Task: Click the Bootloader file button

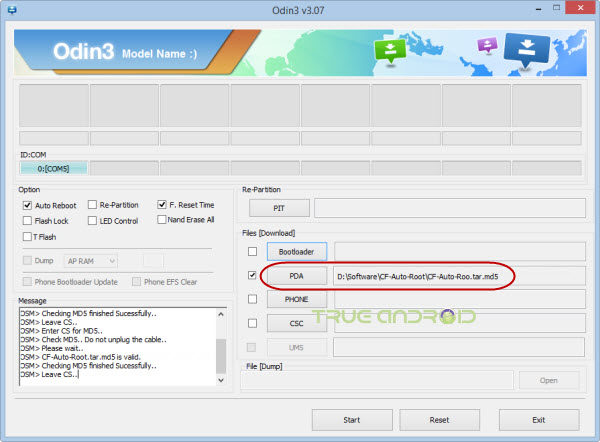Action: tap(297, 251)
